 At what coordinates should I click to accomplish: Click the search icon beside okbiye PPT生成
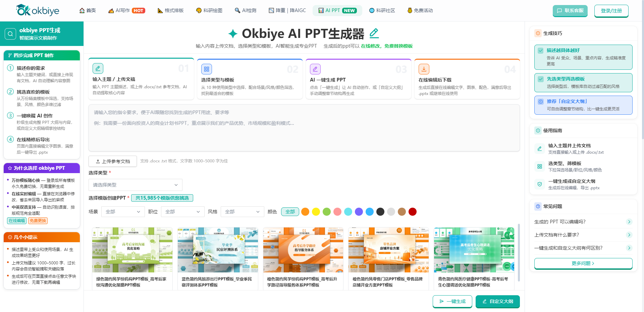10,34
